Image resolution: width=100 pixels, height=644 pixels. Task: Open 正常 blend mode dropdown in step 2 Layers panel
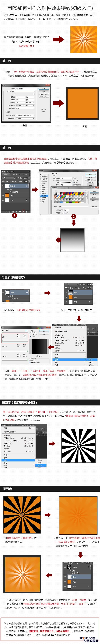(8, 178)
